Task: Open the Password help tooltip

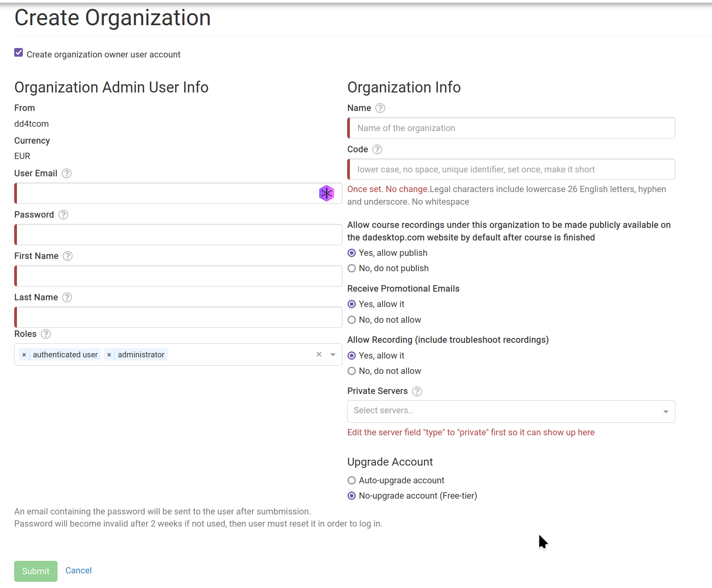Action: (63, 215)
